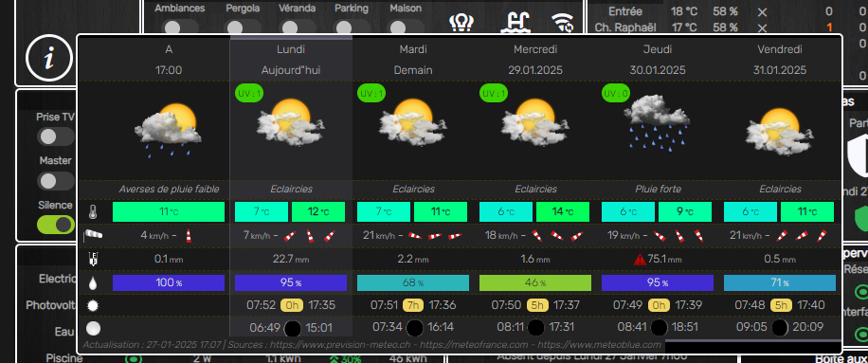868x363 pixels.
Task: Click the red rain warning triangle on Jeudi
Action: pyautogui.click(x=640, y=259)
